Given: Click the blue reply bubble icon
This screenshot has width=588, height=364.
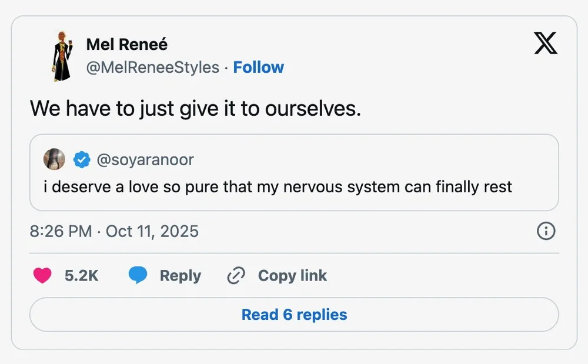Looking at the screenshot, I should [138, 275].
